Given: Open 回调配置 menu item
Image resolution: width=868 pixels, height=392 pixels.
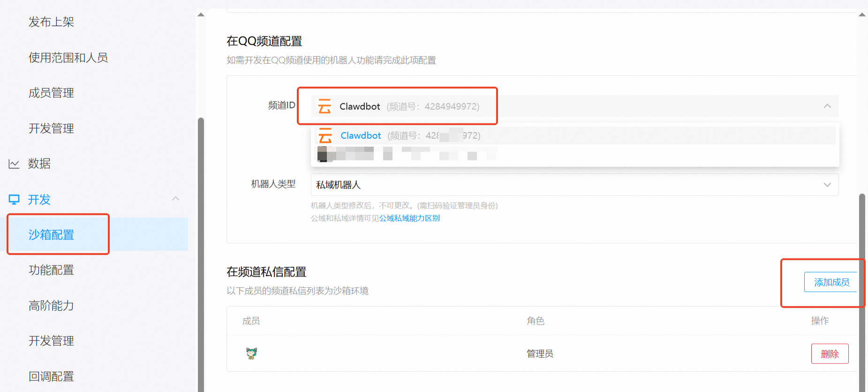Looking at the screenshot, I should pyautogui.click(x=51, y=377).
